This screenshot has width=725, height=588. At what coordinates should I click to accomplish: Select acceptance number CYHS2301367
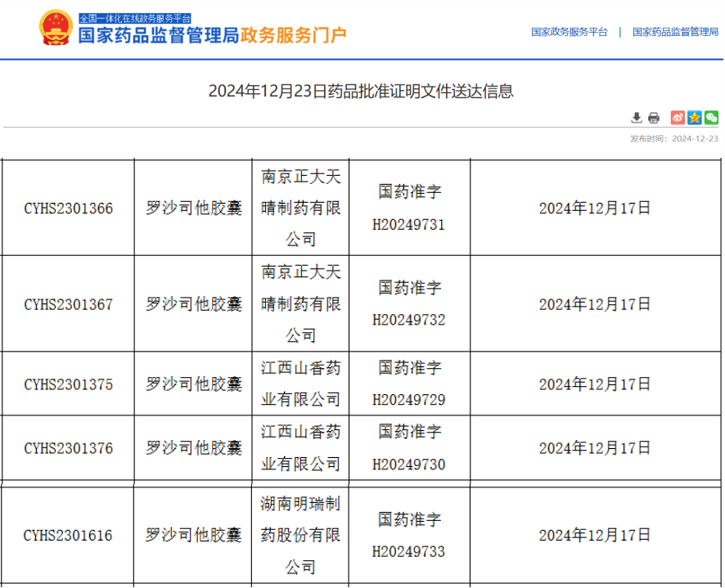tap(69, 304)
